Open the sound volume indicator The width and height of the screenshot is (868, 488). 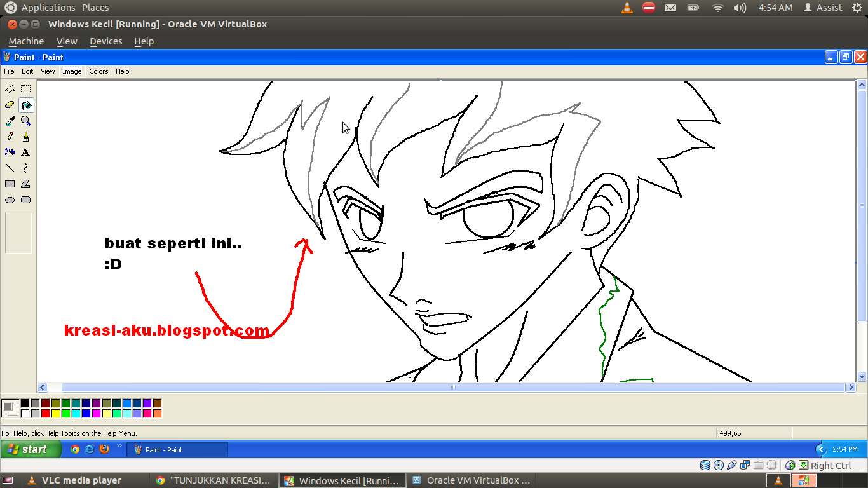coord(740,8)
